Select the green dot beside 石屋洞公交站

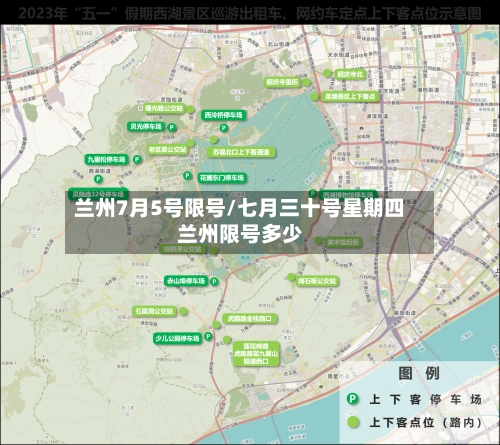pos(183,311)
